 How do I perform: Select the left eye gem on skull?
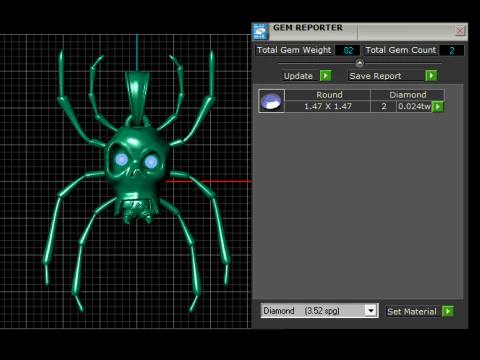(121, 159)
